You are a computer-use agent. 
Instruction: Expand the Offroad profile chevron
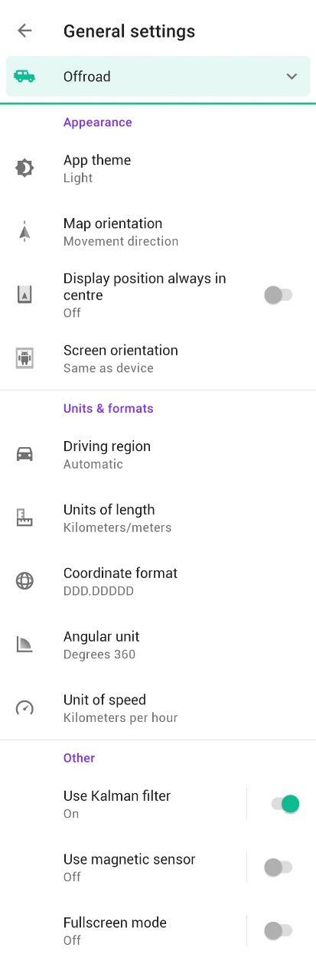click(292, 77)
